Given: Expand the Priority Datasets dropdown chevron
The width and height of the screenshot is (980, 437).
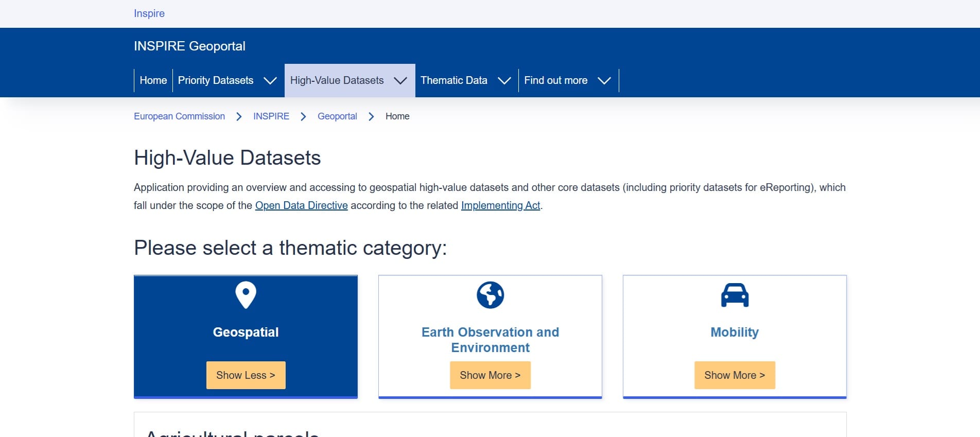Looking at the screenshot, I should (270, 81).
